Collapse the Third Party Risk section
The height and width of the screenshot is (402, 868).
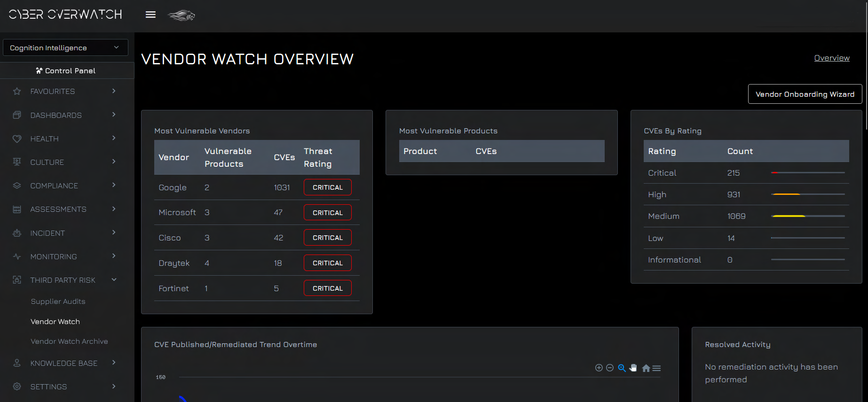[x=114, y=279]
